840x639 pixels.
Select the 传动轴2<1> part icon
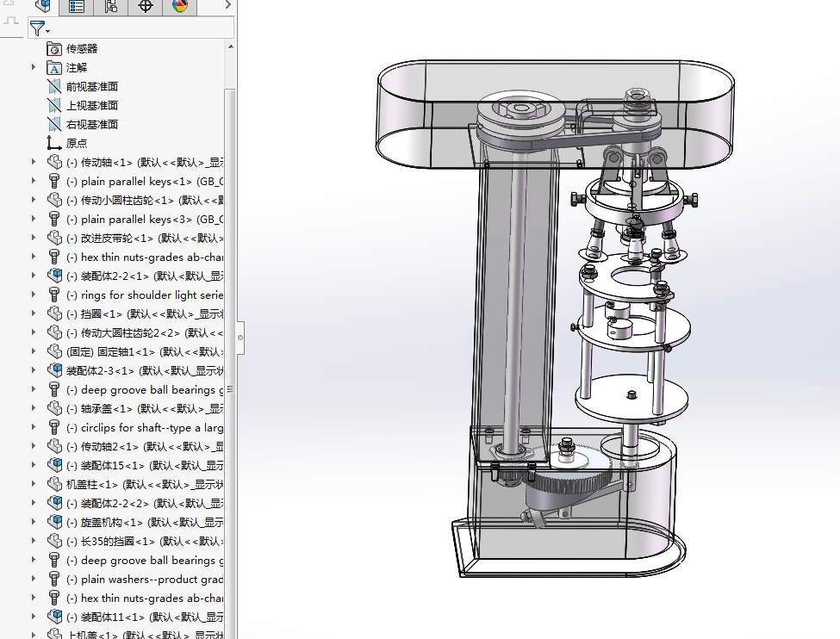pyautogui.click(x=54, y=447)
